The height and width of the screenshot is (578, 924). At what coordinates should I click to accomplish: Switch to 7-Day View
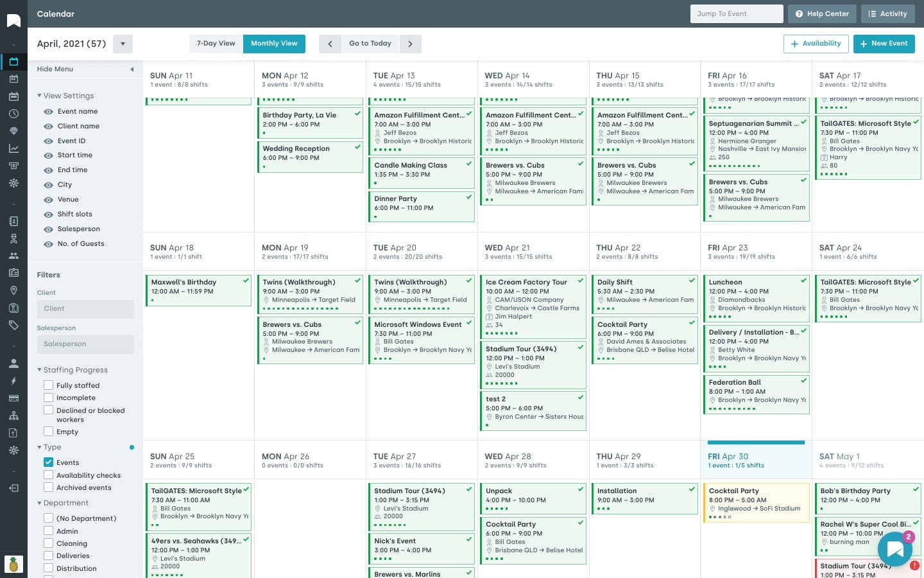[x=216, y=44]
